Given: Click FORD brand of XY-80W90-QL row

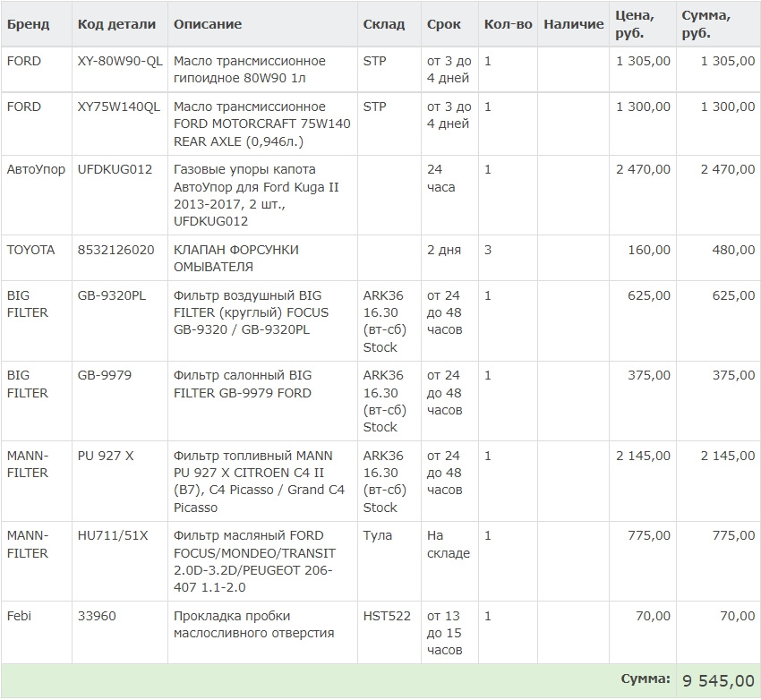Looking at the screenshot, I should [24, 61].
